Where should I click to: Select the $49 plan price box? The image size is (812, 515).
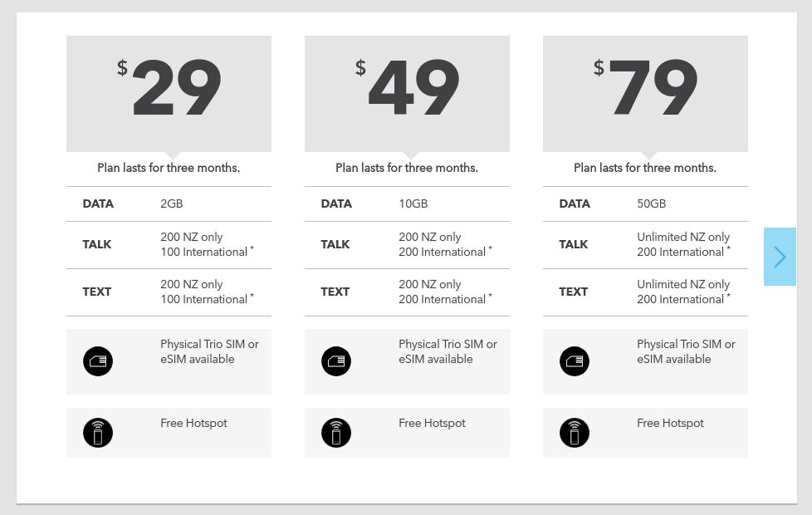407,94
